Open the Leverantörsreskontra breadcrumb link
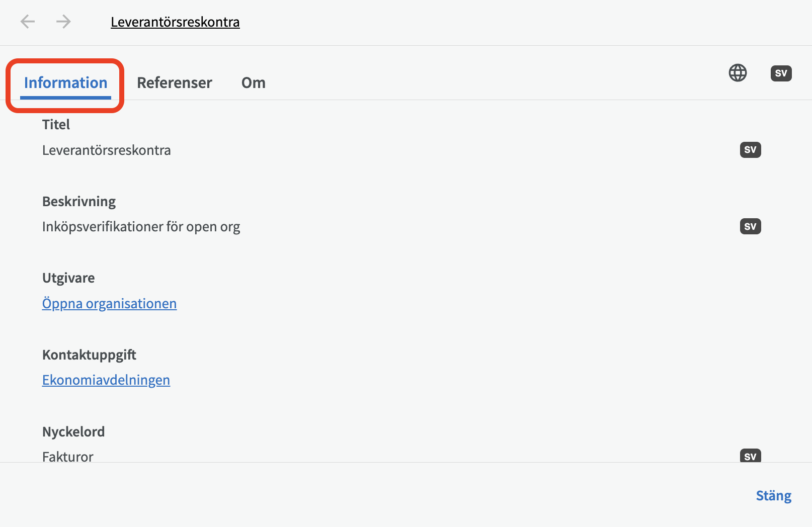 (x=175, y=22)
